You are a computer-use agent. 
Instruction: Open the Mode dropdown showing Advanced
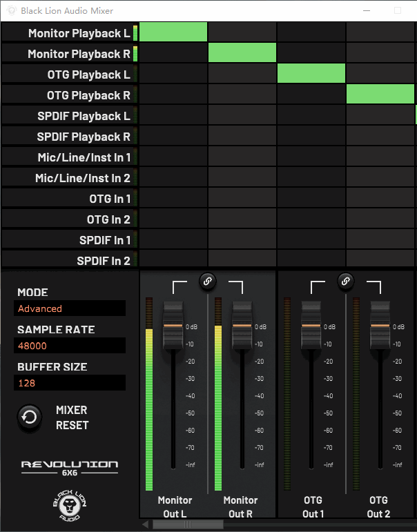click(71, 308)
